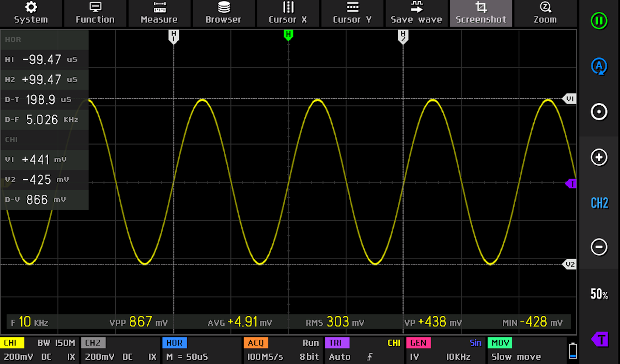
Task: Open the Measure menu
Action: click(159, 13)
